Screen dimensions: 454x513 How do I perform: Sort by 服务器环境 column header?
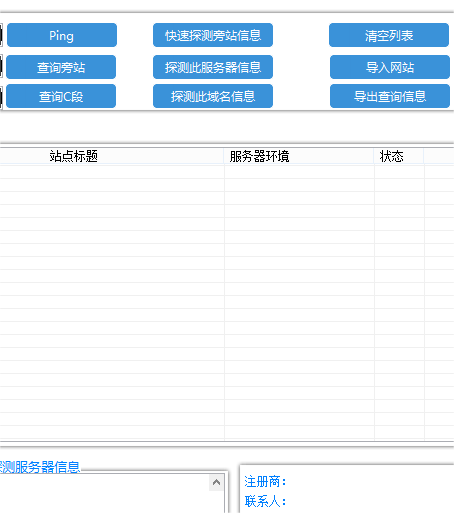click(x=299, y=156)
